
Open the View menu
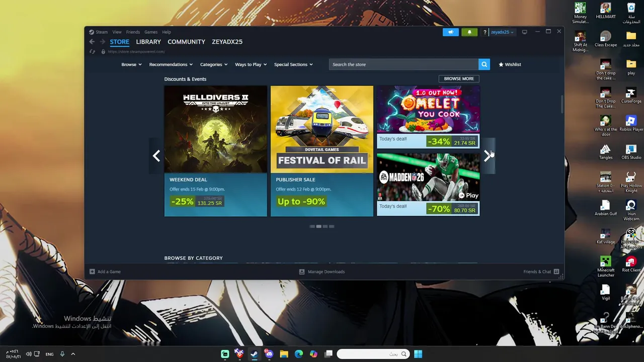click(x=117, y=32)
